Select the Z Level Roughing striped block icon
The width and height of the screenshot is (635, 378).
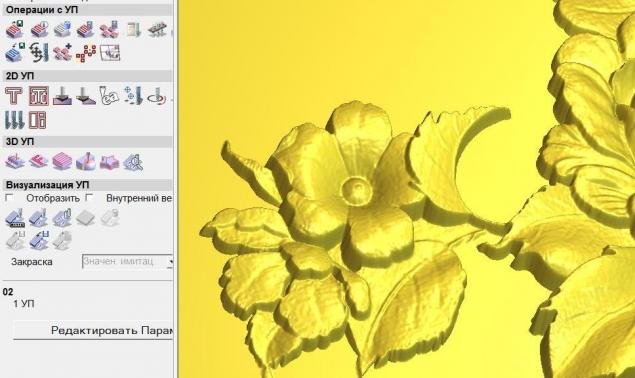(62, 162)
